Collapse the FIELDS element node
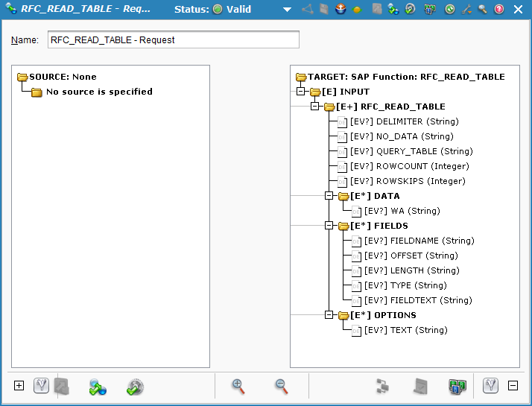Image resolution: width=532 pixels, height=406 pixels. point(329,226)
